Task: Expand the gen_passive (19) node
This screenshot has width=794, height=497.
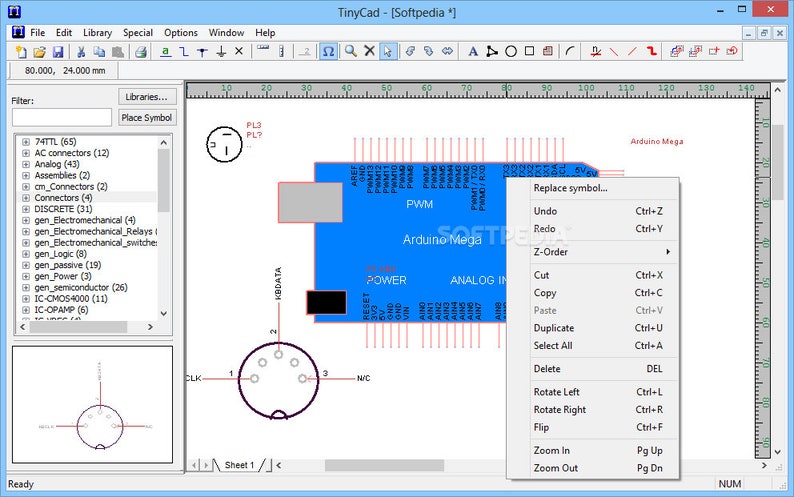Action: 26,265
